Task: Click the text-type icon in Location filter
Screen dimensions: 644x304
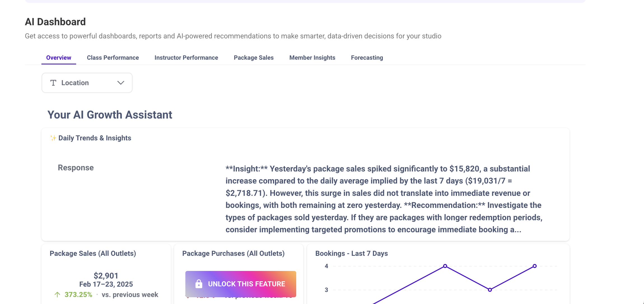Action: [53, 83]
